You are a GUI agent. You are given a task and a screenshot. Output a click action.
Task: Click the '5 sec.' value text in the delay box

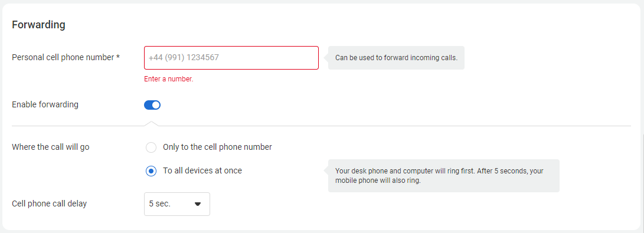pos(160,204)
